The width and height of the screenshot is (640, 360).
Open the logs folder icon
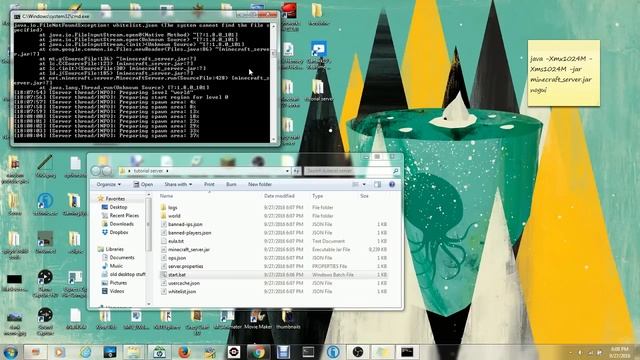tap(163, 207)
